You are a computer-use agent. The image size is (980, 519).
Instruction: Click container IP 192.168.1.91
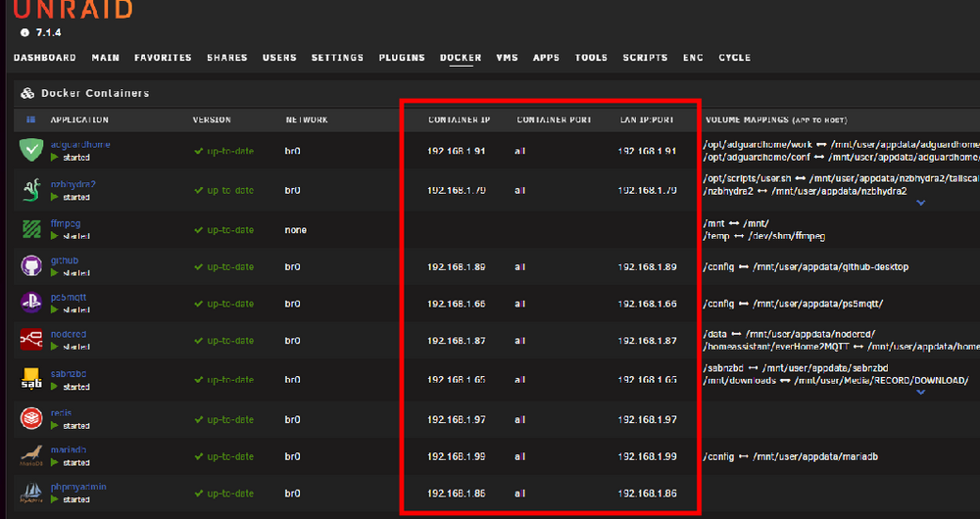point(457,151)
